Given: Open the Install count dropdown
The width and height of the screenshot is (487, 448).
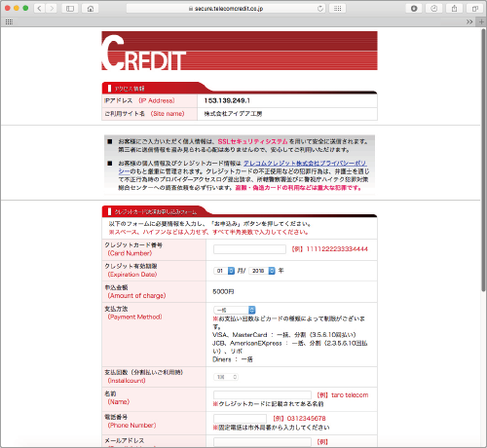Looking at the screenshot, I should 226,377.
